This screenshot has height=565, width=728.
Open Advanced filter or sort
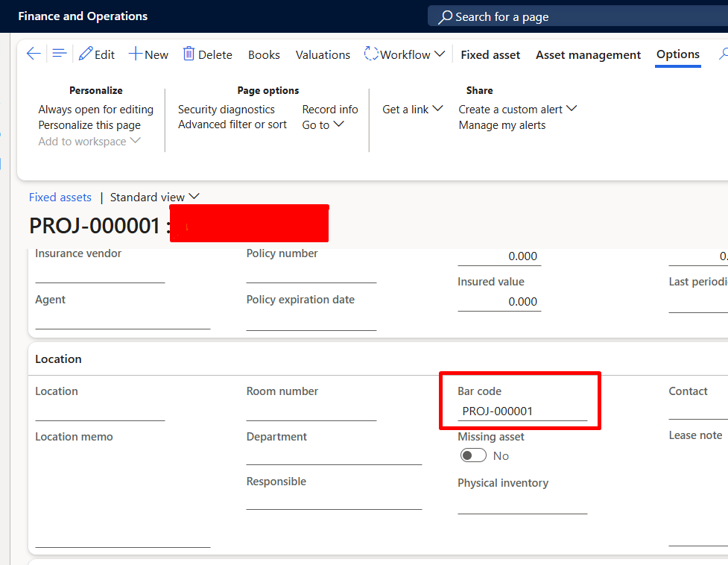(232, 124)
